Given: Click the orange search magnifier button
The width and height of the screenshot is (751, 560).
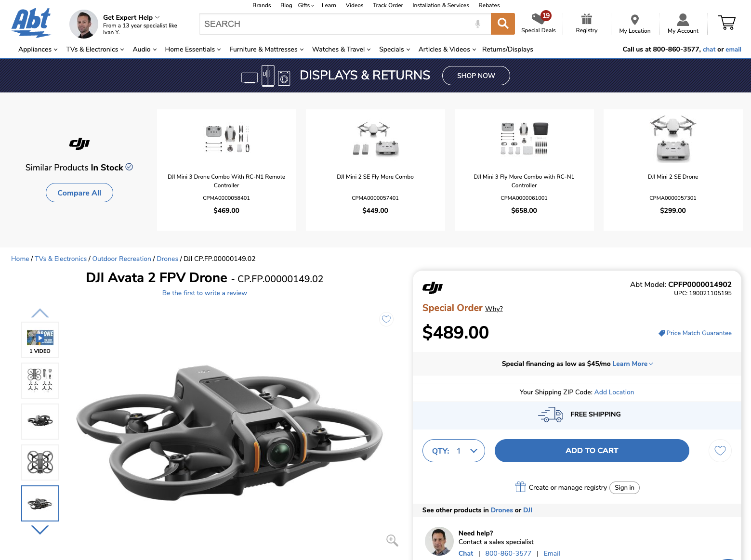Looking at the screenshot, I should (x=502, y=24).
